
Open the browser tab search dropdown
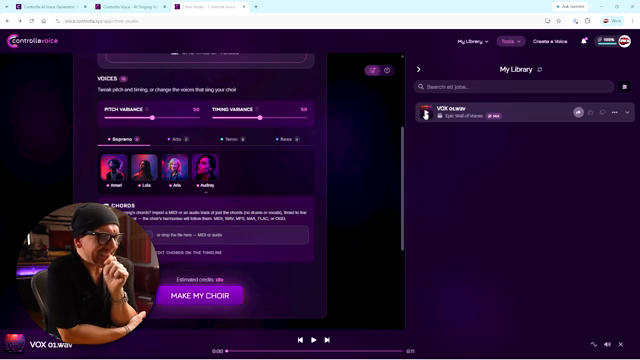click(6, 7)
